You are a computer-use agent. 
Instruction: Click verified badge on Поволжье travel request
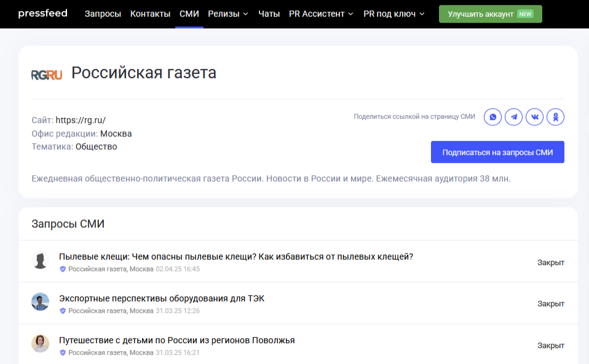tap(63, 352)
